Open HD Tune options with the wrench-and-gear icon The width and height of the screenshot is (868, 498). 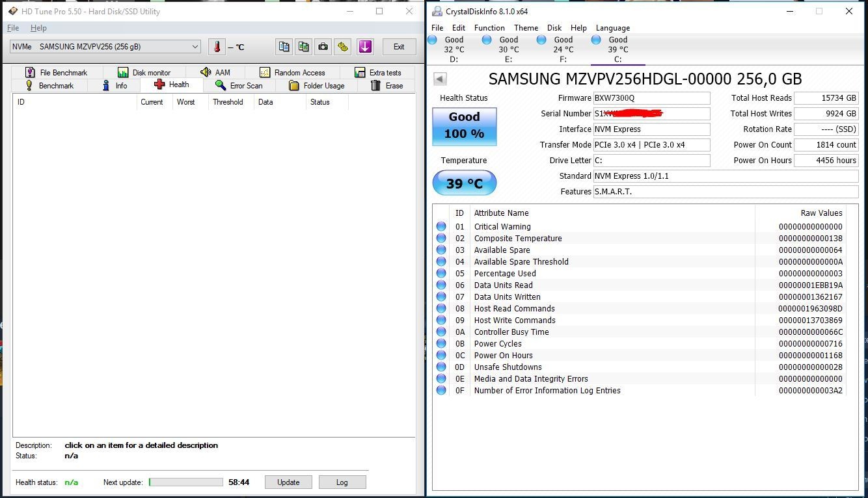[343, 47]
